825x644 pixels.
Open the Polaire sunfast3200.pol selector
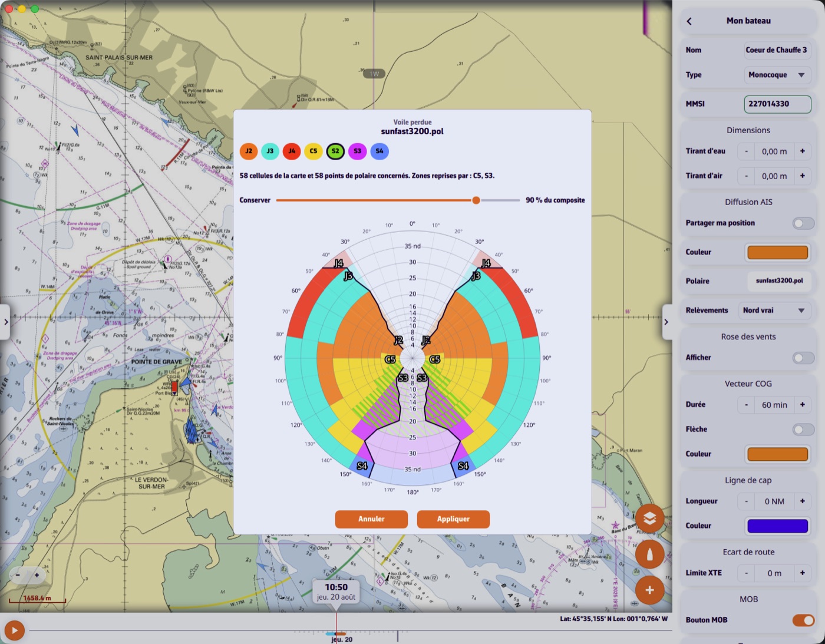pos(779,281)
